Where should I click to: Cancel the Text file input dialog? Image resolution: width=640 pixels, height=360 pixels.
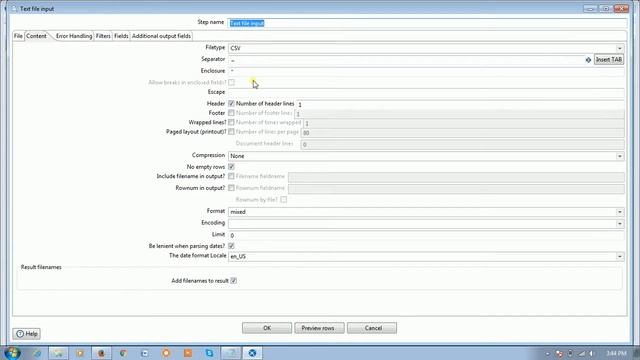coord(372,328)
